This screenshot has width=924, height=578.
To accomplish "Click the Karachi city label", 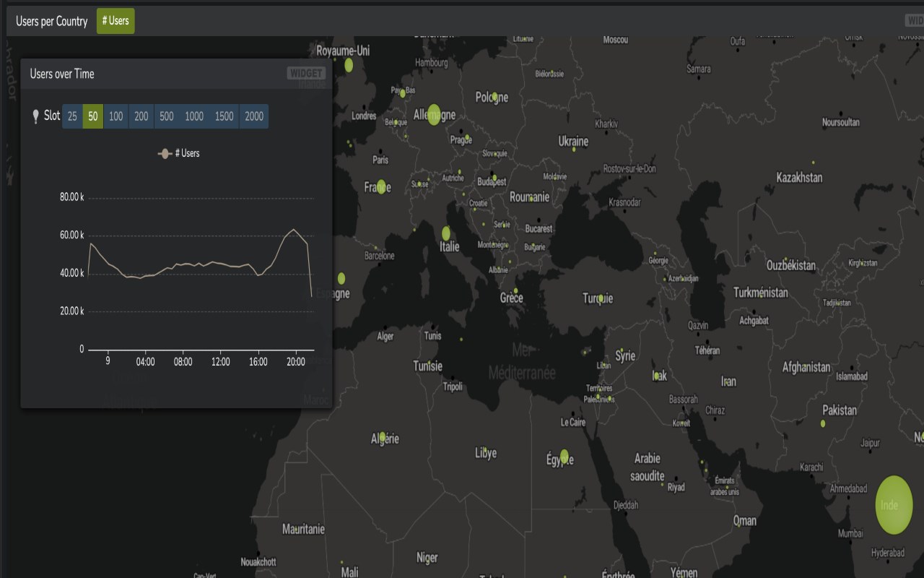I will pos(811,467).
